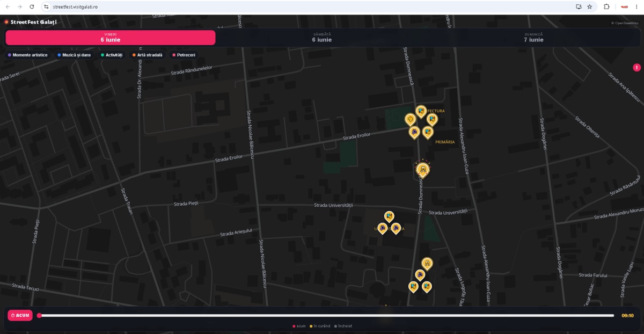
Task: Toggle the Artă stradală filter
Action: pos(147,55)
